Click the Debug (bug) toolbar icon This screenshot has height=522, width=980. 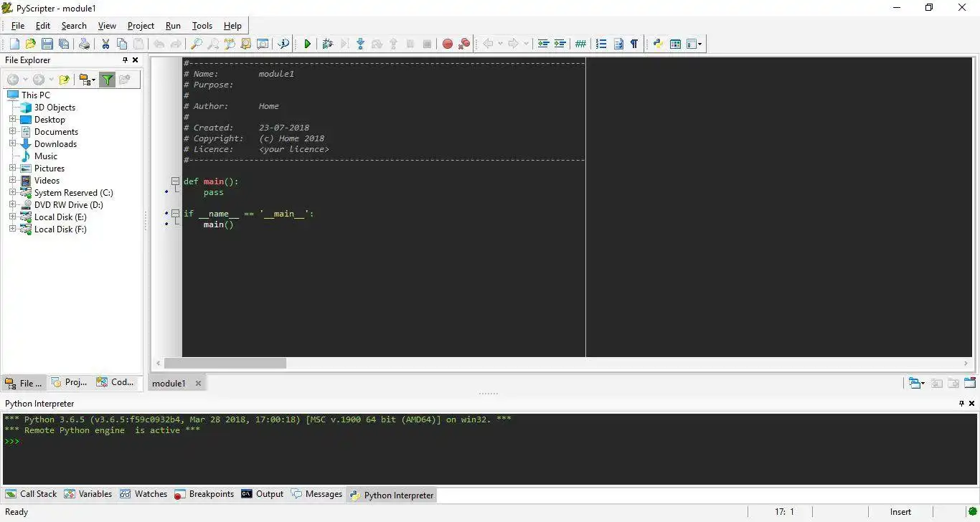pyautogui.click(x=328, y=44)
